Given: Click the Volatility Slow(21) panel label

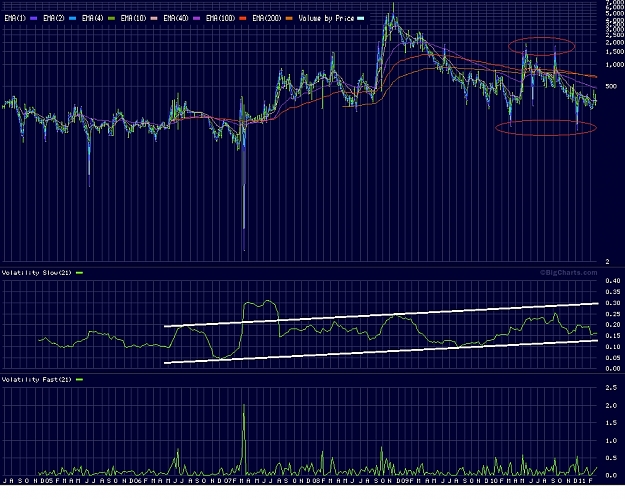Looking at the screenshot, I should (37, 273).
